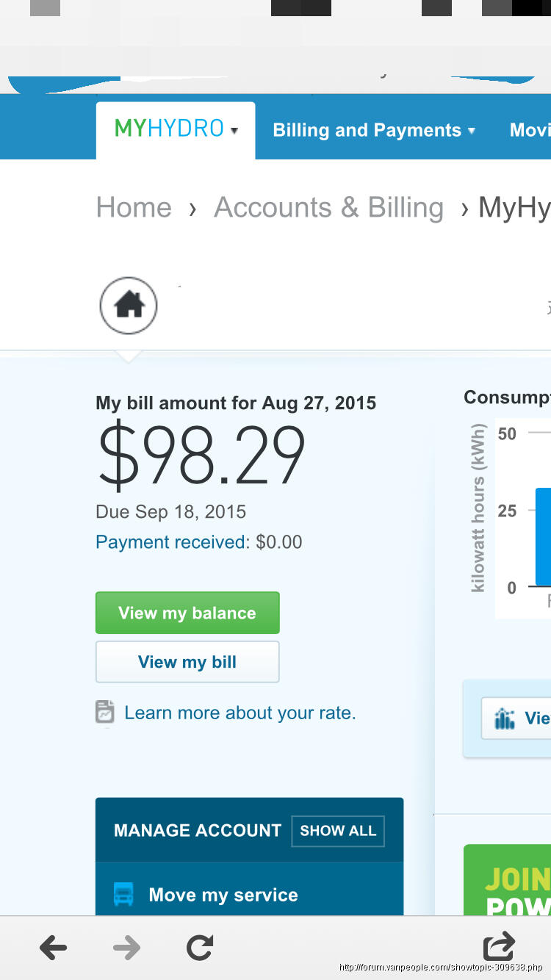
Task: Open the Moving menu item
Action: point(530,131)
